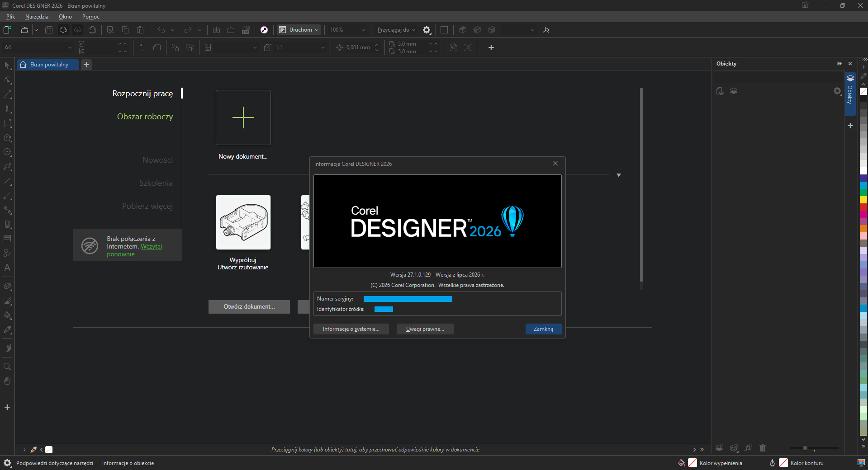Viewport: 868px width, 470px height.
Task: Select the Eyedropper tool in the toolbox
Action: point(7,330)
